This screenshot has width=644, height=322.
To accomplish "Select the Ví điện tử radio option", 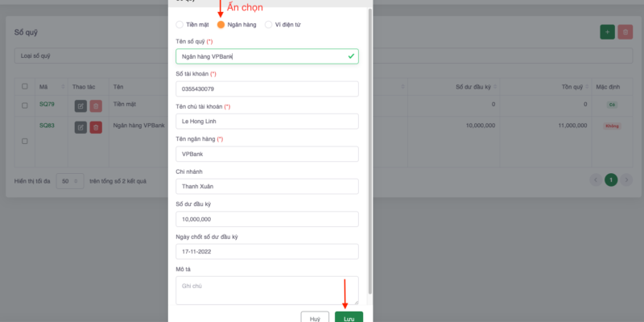I will 268,25.
